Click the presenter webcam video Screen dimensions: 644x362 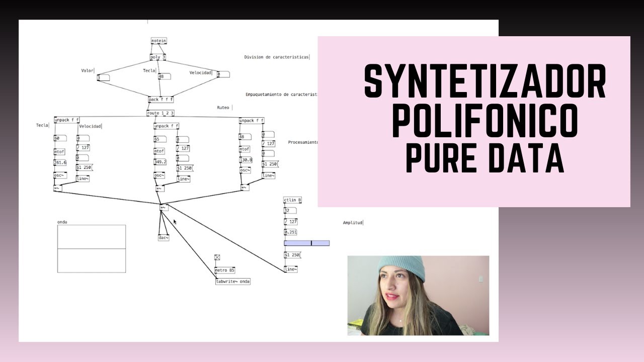click(418, 296)
